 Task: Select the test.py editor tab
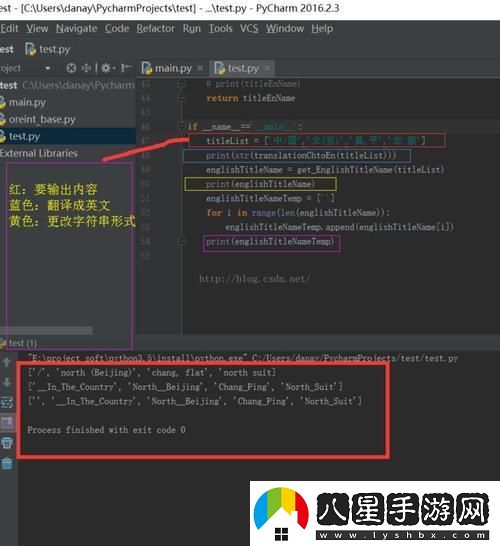coord(242,68)
